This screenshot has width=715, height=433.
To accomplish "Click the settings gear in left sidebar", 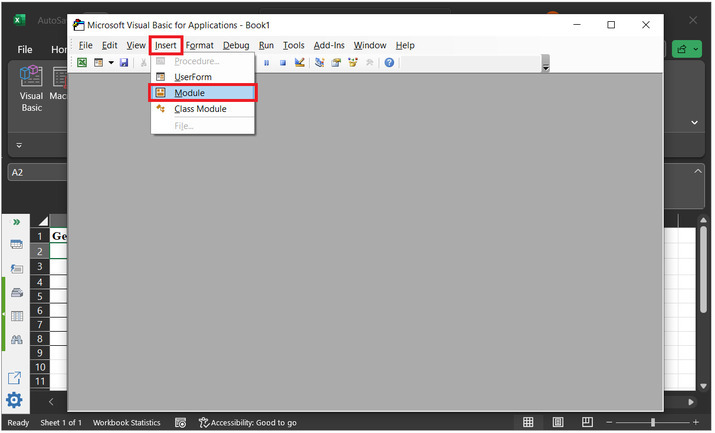I will tap(15, 400).
